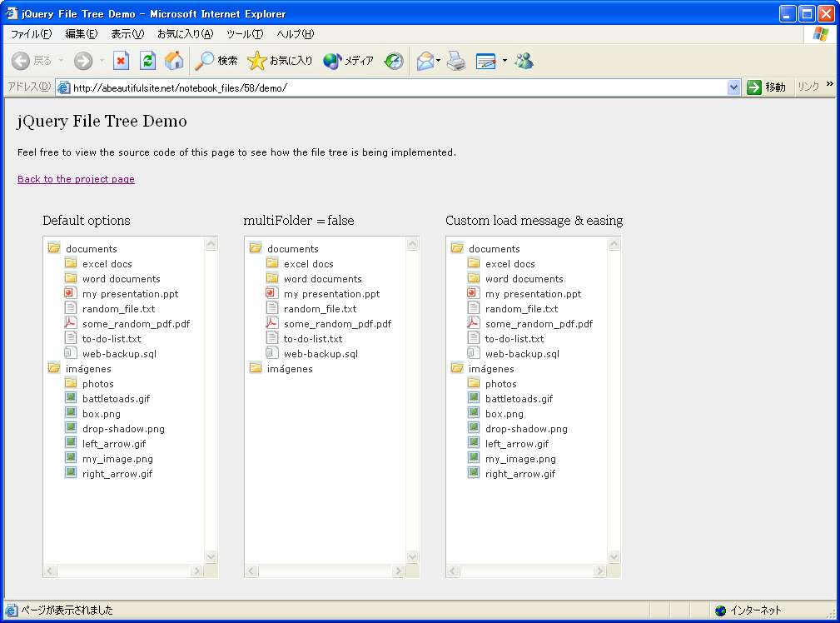The height and width of the screenshot is (623, 840).
Task: Select the PDF icon next to some_random_pdf.pdf
Action: point(70,323)
